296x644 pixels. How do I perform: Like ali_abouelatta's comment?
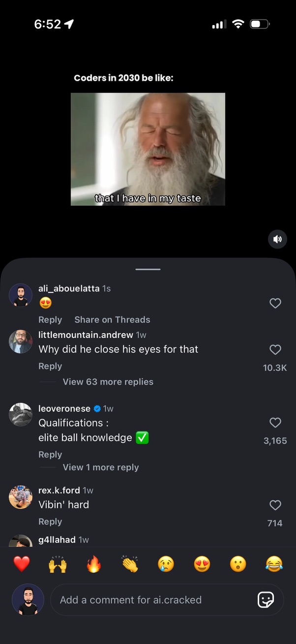point(275,303)
